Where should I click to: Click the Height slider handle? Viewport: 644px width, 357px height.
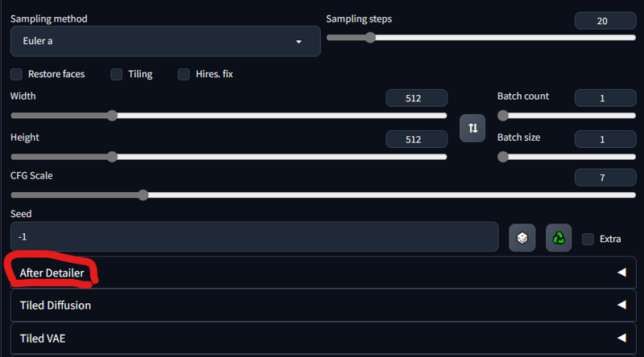[112, 157]
